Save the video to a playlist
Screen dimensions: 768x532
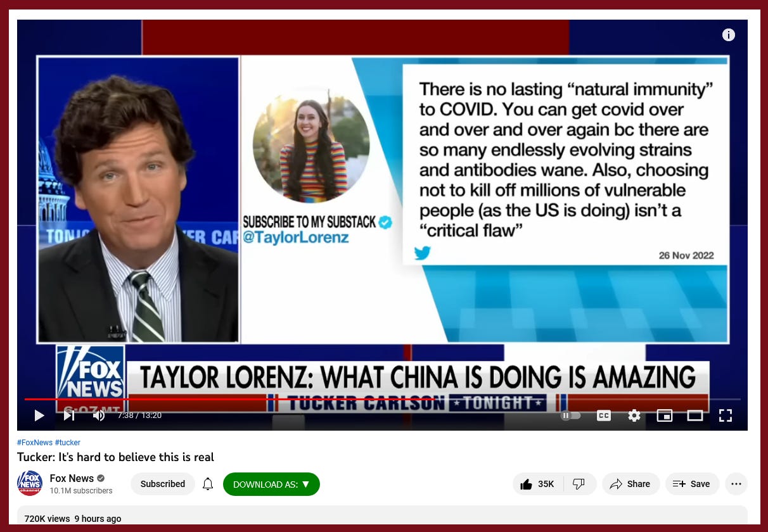pos(691,484)
